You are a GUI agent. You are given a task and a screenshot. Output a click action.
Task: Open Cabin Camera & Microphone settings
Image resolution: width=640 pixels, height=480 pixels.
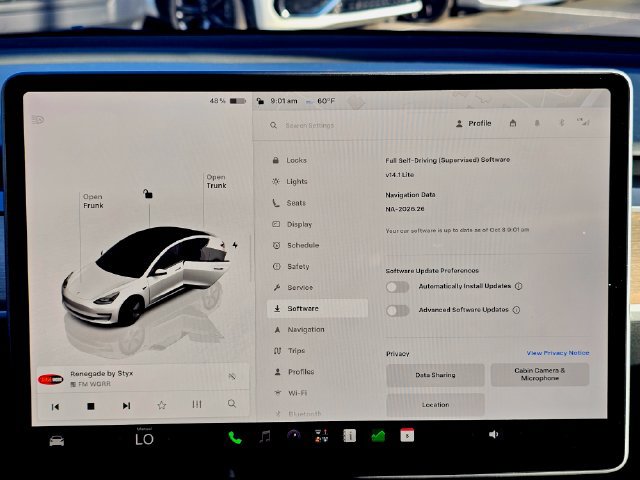click(540, 375)
